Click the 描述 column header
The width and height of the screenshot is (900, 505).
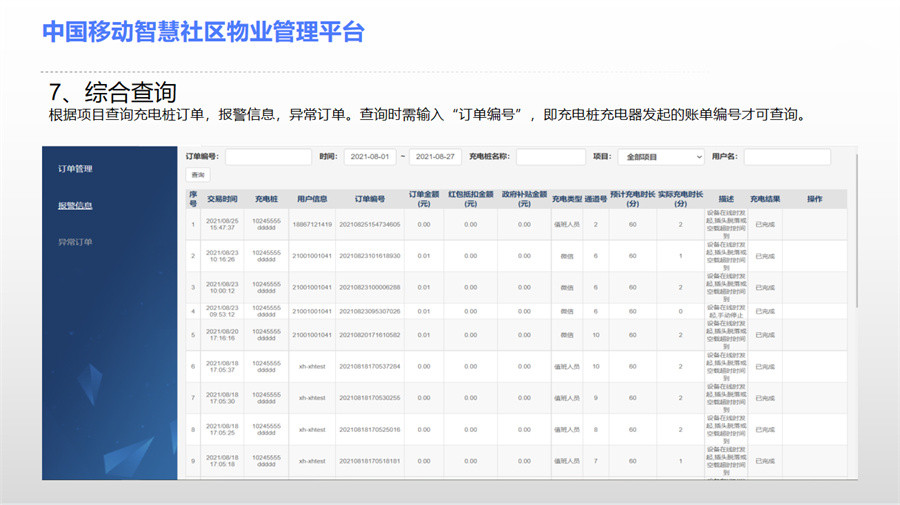[726, 199]
